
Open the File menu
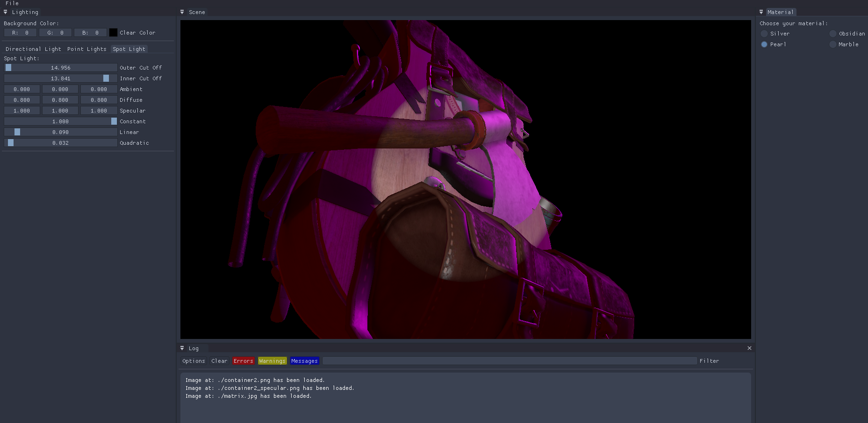tap(12, 3)
